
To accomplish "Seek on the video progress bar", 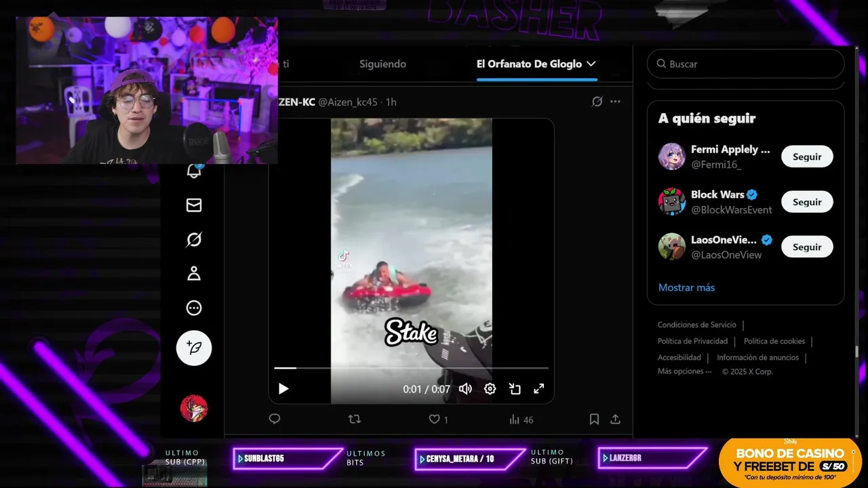I will [x=411, y=368].
